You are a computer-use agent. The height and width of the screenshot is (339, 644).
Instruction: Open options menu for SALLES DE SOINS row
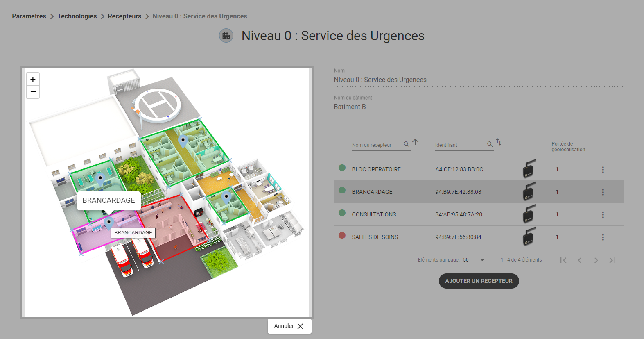[x=603, y=237]
